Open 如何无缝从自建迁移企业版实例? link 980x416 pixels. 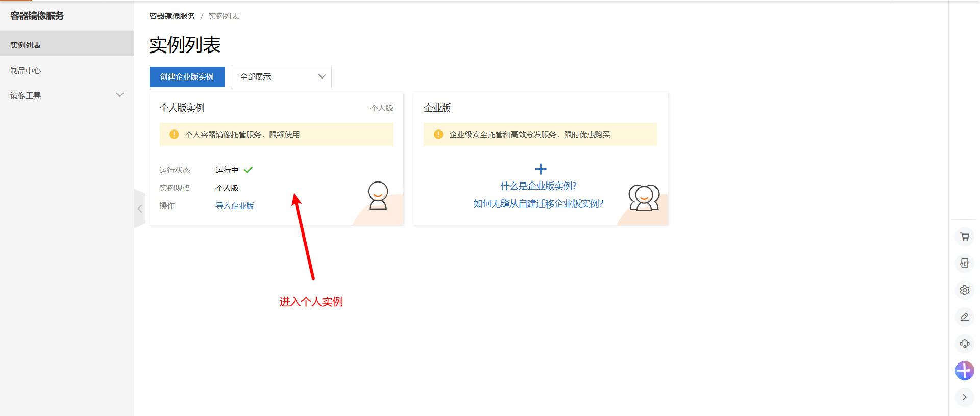(x=538, y=203)
